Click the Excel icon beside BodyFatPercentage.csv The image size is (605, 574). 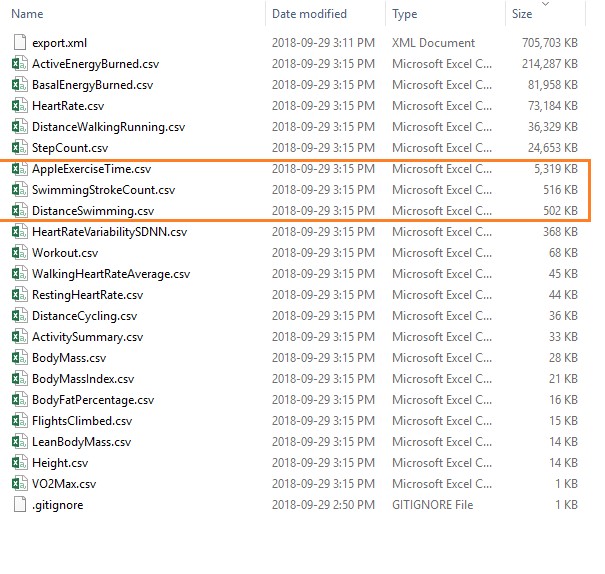[20, 400]
